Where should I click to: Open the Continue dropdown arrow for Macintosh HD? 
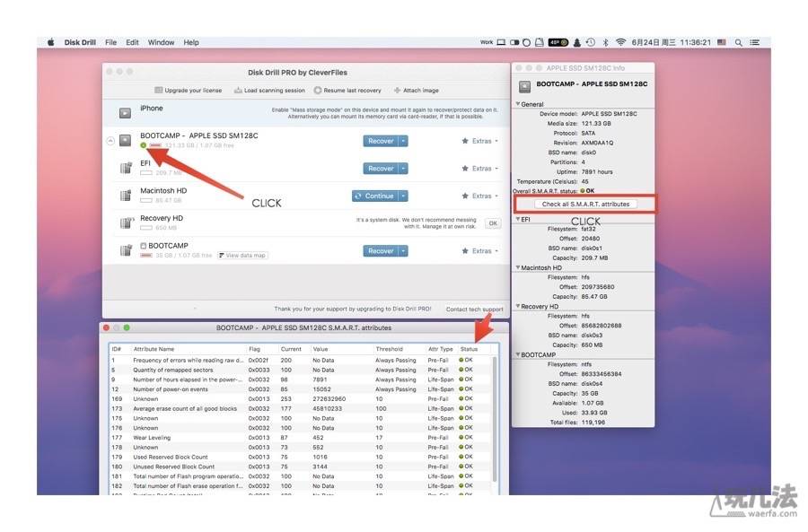coord(403,196)
